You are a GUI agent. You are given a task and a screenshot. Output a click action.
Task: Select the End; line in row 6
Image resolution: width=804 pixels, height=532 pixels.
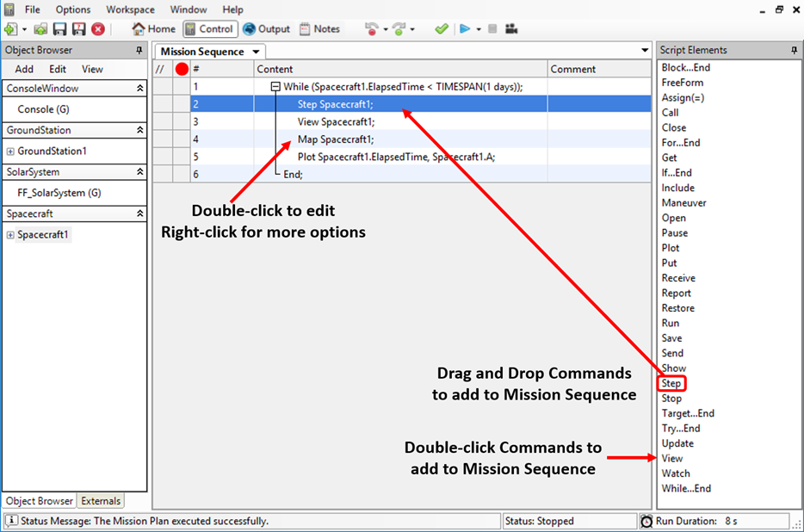coord(294,175)
